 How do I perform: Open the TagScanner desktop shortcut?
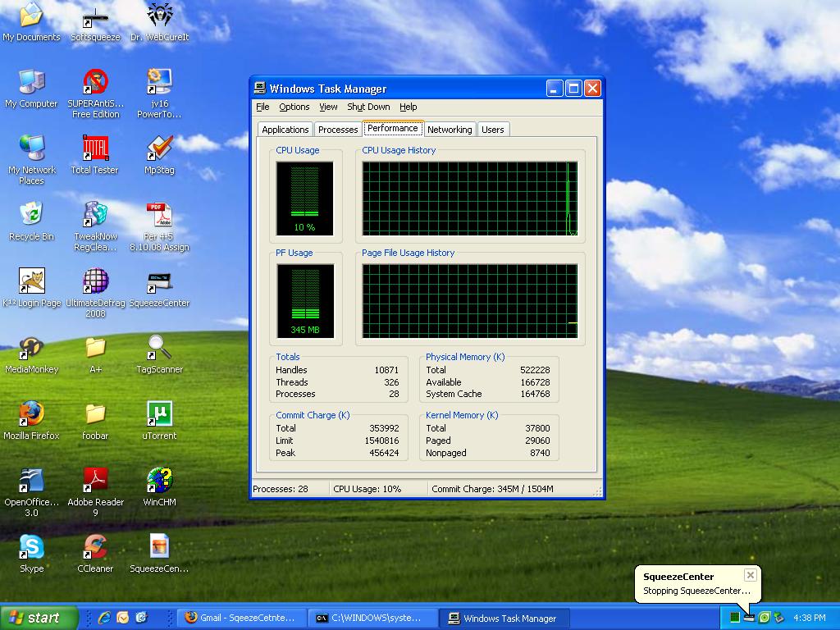159,348
